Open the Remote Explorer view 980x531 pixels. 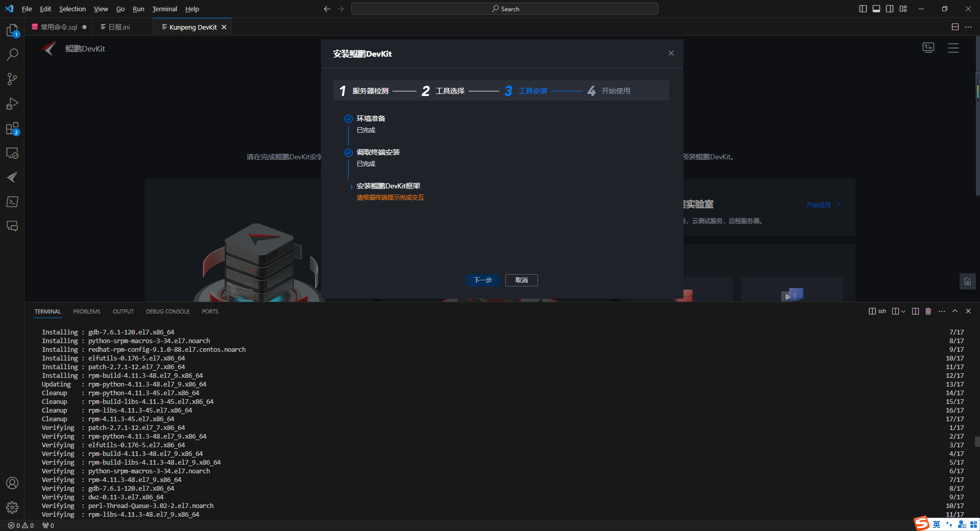coord(12,153)
